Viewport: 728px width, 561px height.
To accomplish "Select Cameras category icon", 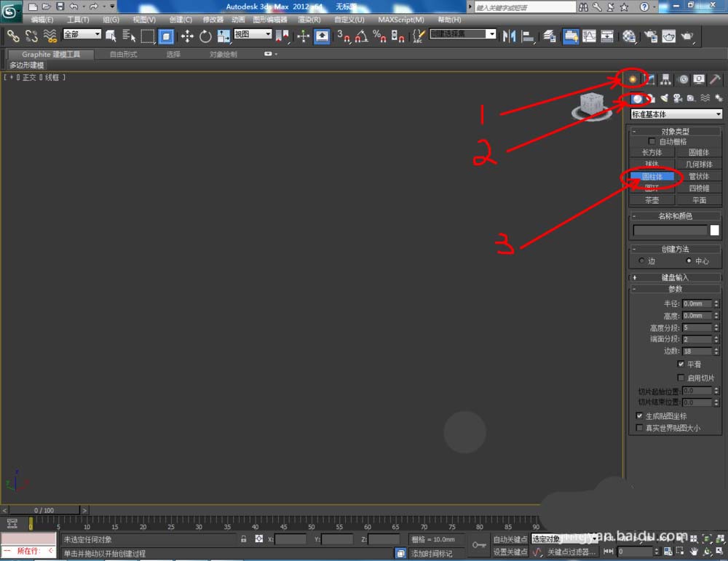I will coord(678,98).
